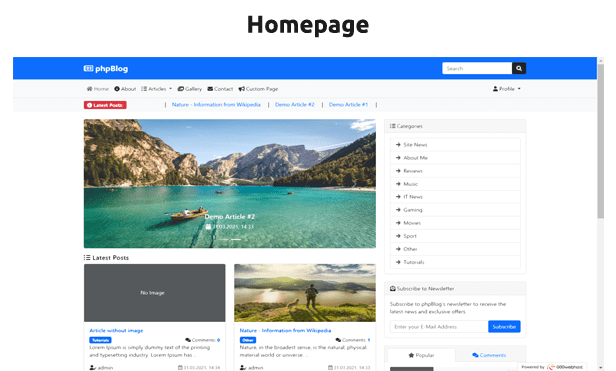Open ticker link Demo Article #1

[348, 105]
